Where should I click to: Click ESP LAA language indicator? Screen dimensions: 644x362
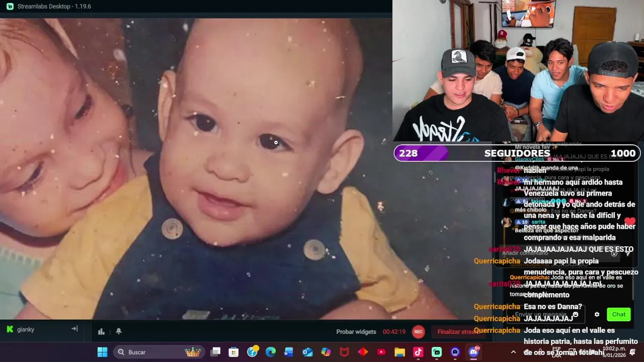tap(556, 352)
